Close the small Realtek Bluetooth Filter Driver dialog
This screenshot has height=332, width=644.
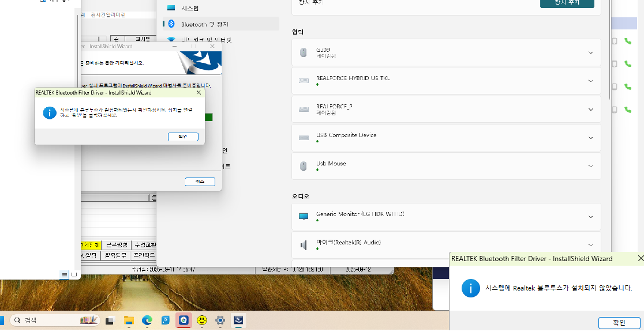(x=199, y=93)
